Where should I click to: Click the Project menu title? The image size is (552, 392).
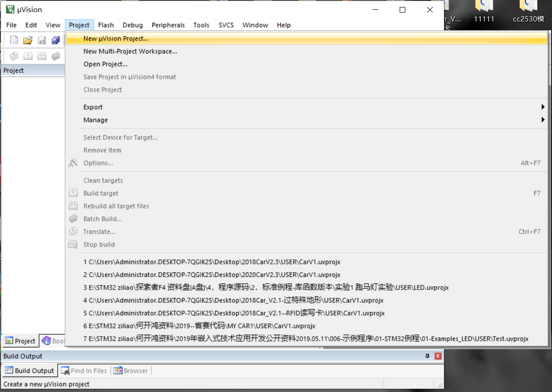click(x=79, y=25)
